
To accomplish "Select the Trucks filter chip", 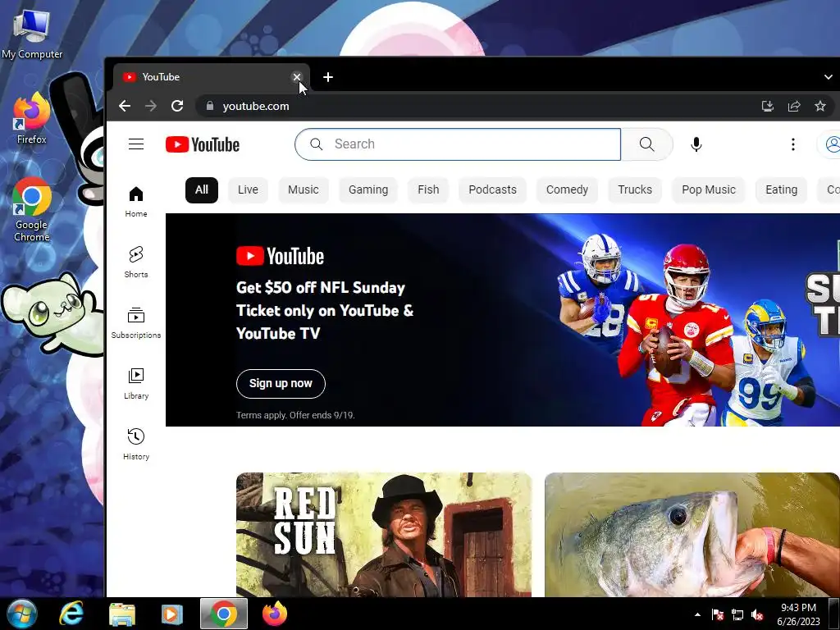I will (x=635, y=189).
